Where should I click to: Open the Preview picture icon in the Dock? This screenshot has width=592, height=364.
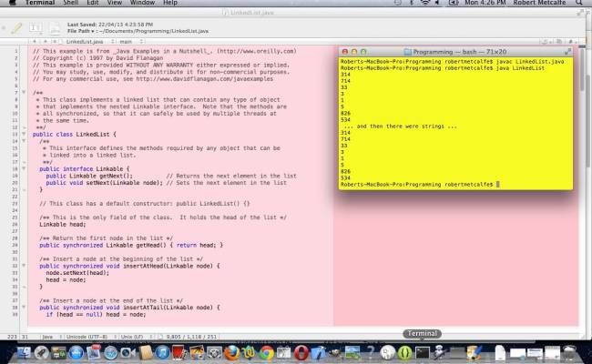pyautogui.click(x=352, y=353)
